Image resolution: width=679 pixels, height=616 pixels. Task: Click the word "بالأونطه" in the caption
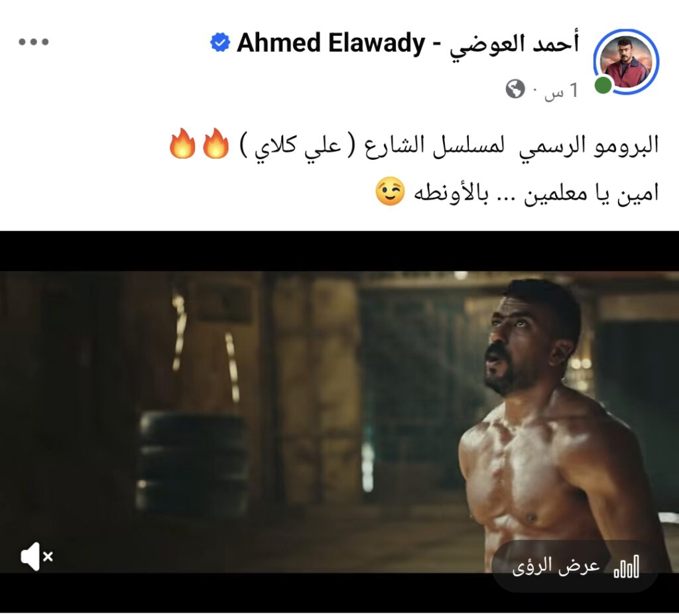[x=451, y=193]
